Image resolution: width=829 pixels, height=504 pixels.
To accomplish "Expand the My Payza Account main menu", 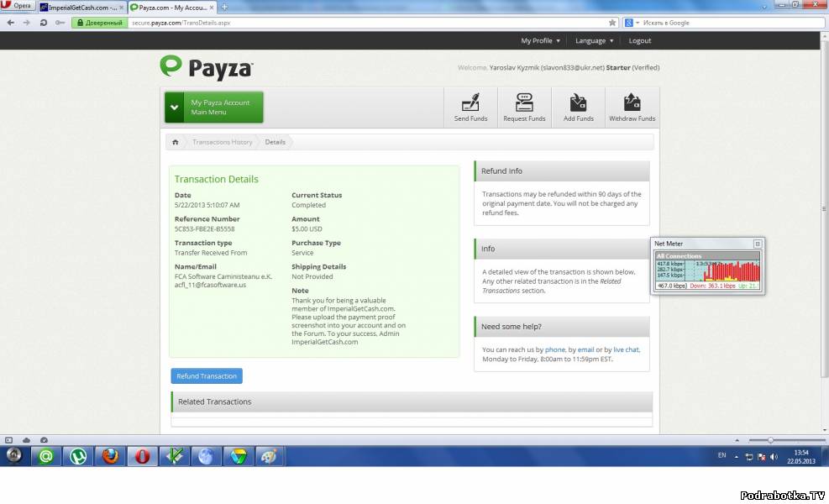I will (214, 108).
